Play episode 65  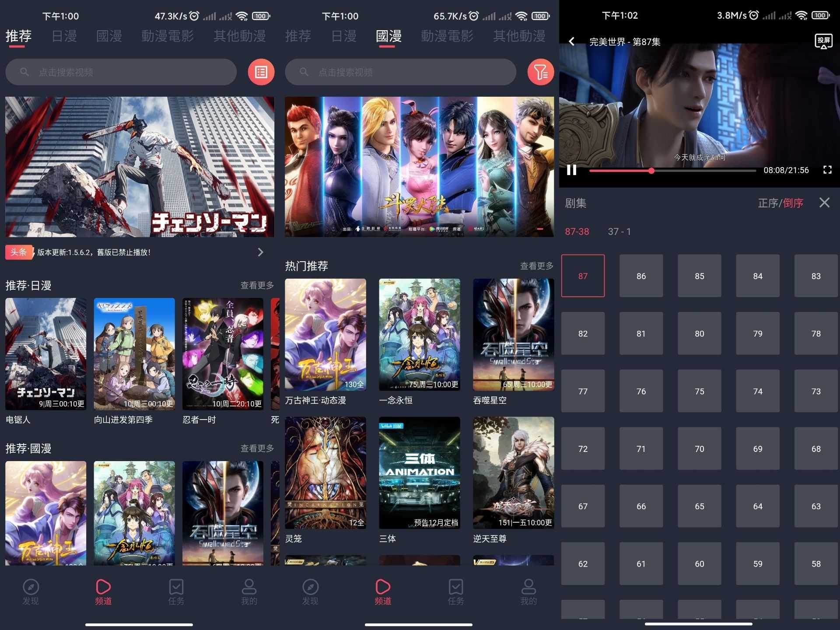[x=699, y=506]
